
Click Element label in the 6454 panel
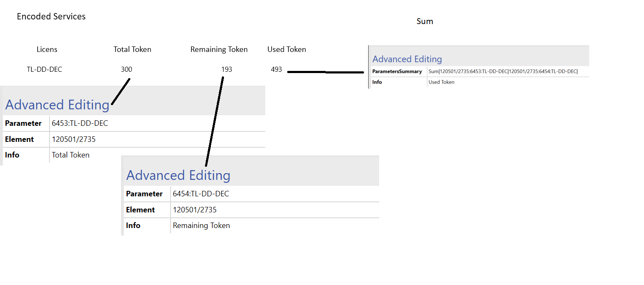140,210
